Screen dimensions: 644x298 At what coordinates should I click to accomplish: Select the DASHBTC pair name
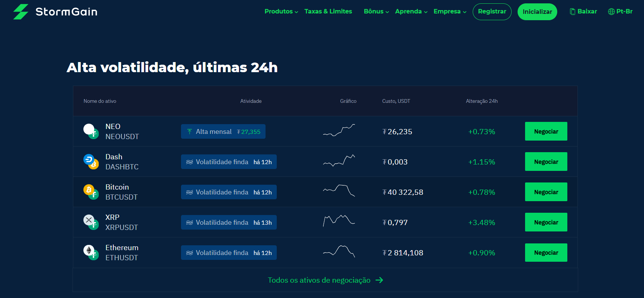pos(122,167)
